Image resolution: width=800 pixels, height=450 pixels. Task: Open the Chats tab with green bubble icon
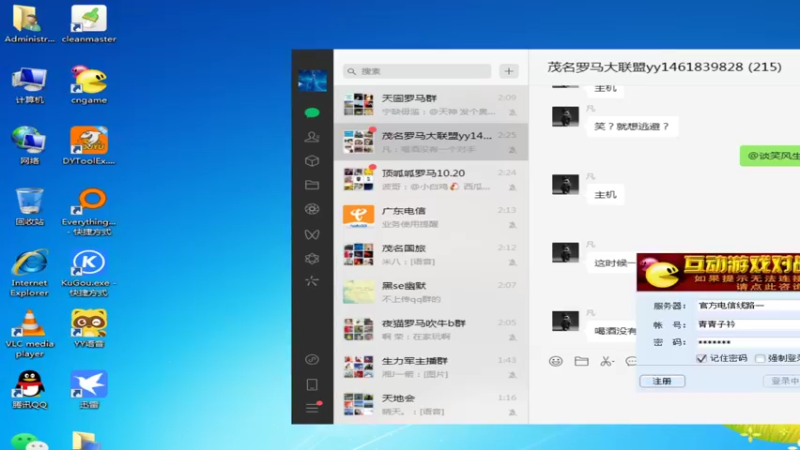click(312, 113)
